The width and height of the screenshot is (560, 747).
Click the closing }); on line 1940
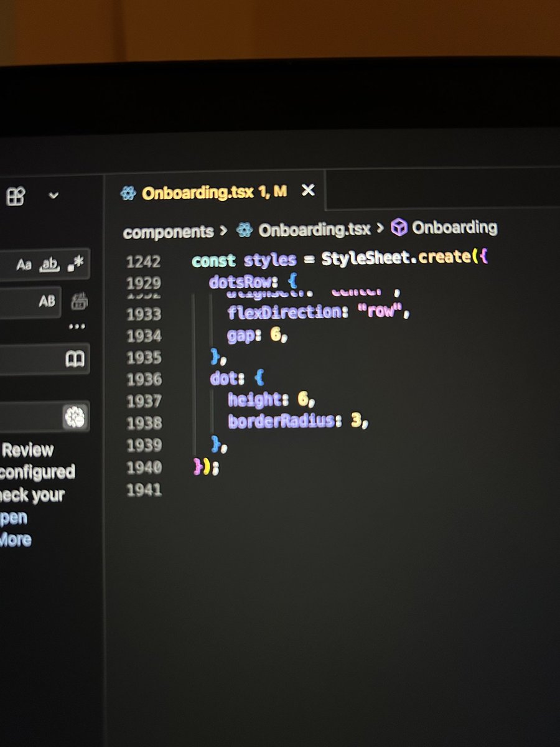[x=207, y=466]
